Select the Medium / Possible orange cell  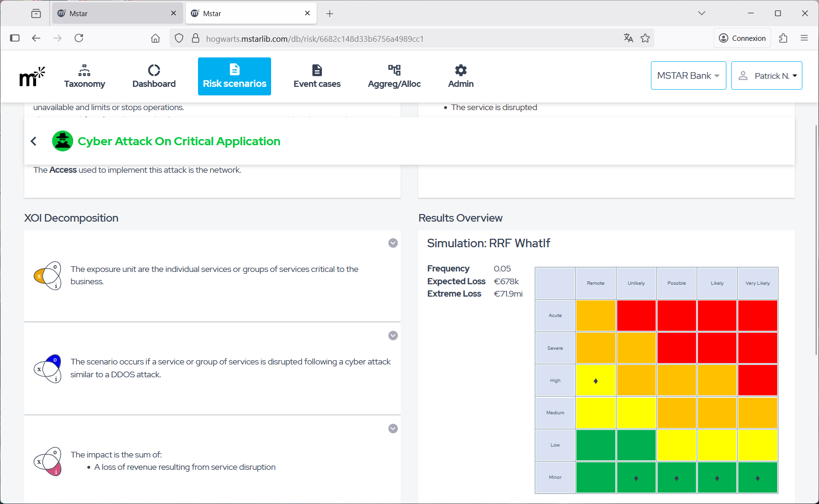pyautogui.click(x=677, y=413)
